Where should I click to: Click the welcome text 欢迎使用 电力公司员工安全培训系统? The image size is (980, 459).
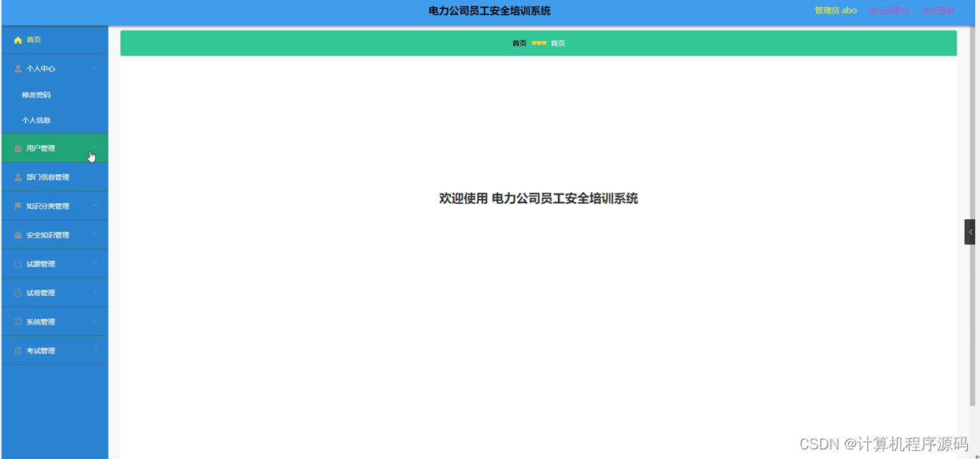click(539, 199)
